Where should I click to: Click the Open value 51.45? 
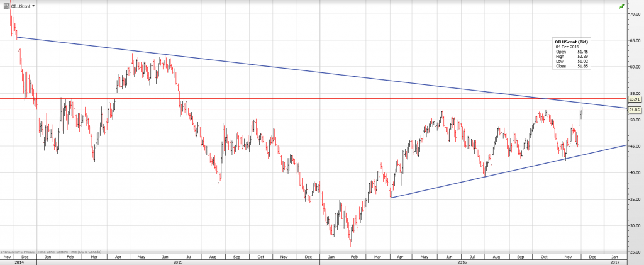pos(584,52)
